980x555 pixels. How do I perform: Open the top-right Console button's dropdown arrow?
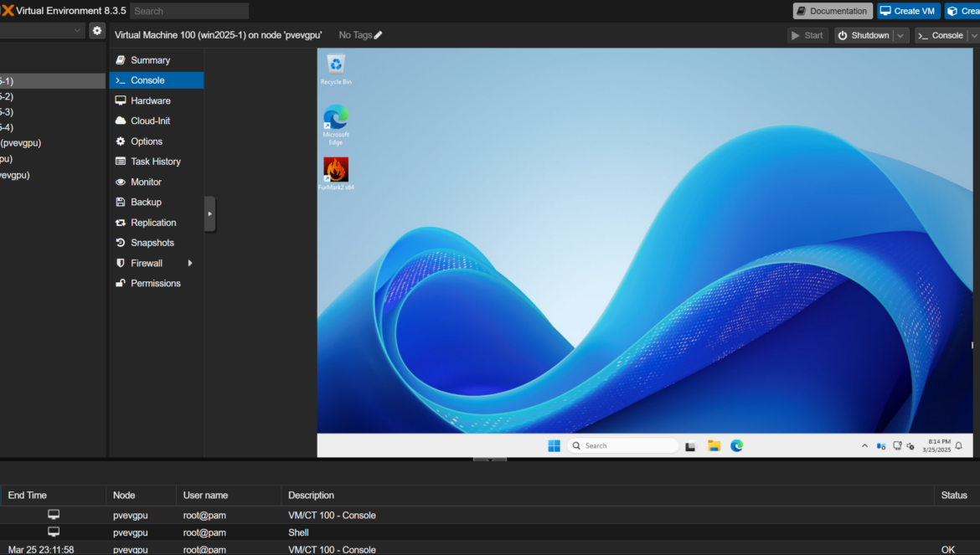[x=974, y=36]
